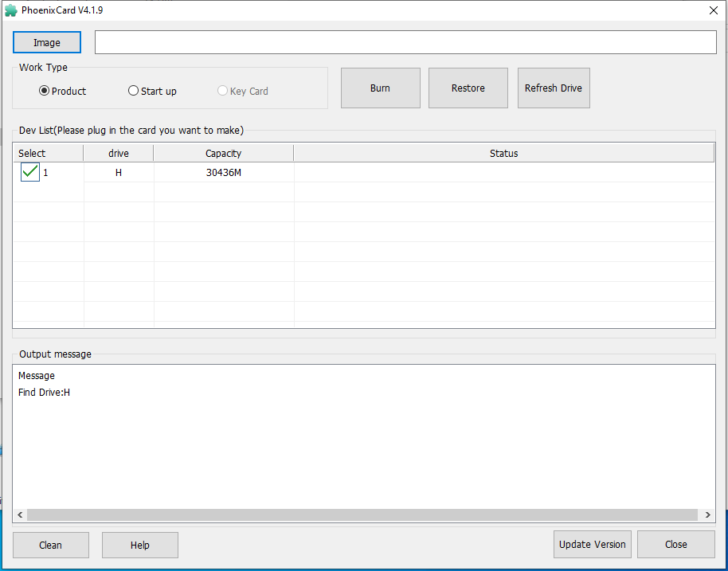The image size is (728, 571).
Task: Focus the image path input field
Action: coord(405,42)
